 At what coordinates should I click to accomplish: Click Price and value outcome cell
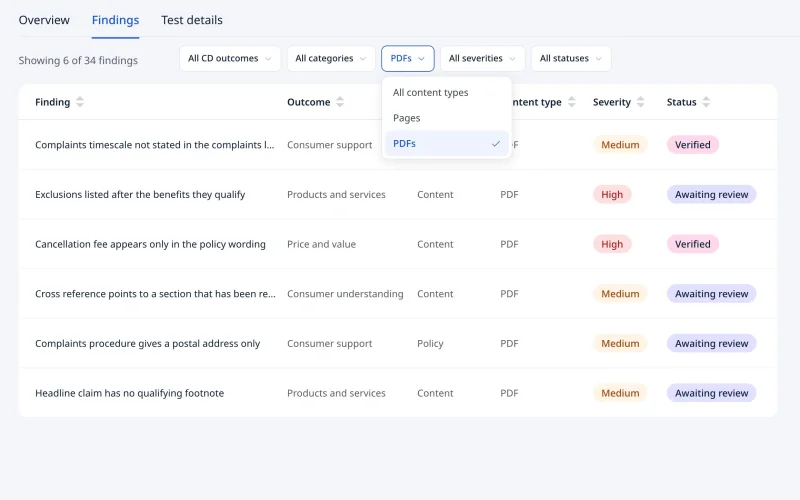[x=321, y=244]
